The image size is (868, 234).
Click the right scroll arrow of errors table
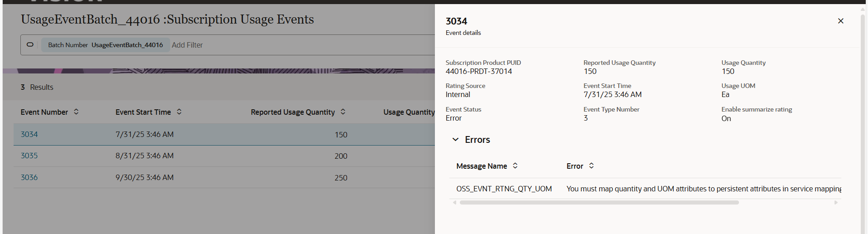836,203
